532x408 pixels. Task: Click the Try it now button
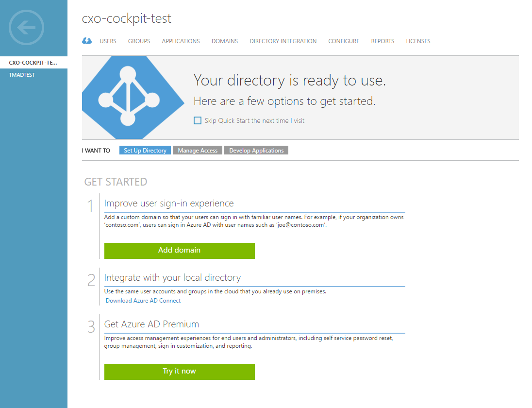pyautogui.click(x=180, y=372)
